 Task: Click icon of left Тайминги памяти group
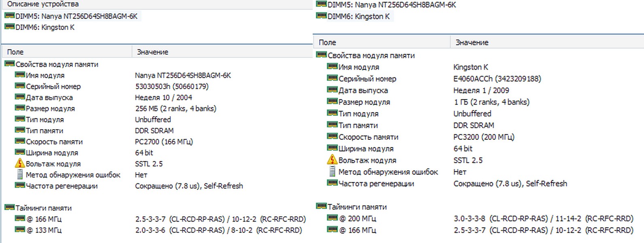[x=10, y=207]
